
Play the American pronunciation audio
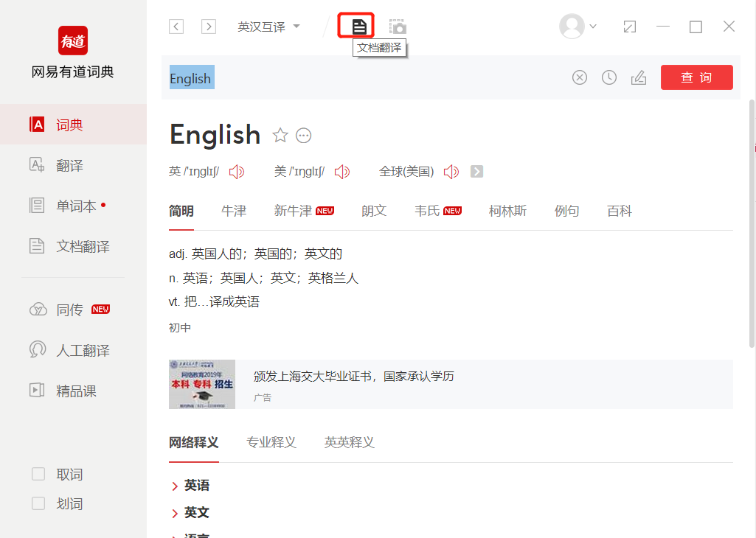pos(341,172)
